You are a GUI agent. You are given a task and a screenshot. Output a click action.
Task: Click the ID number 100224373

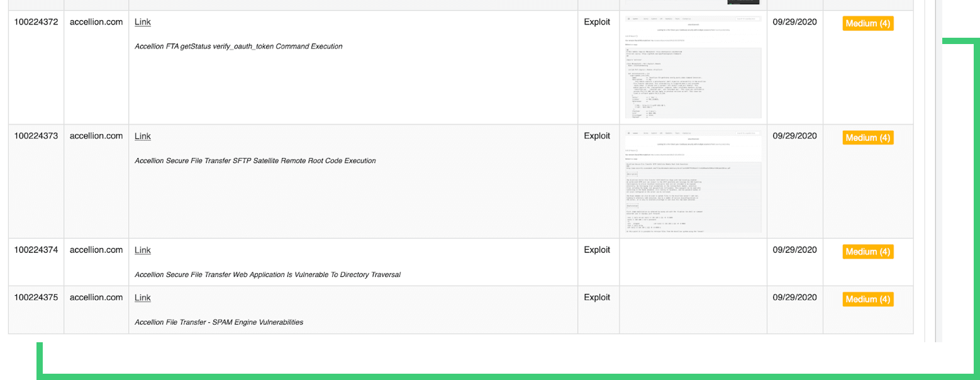tap(36, 136)
